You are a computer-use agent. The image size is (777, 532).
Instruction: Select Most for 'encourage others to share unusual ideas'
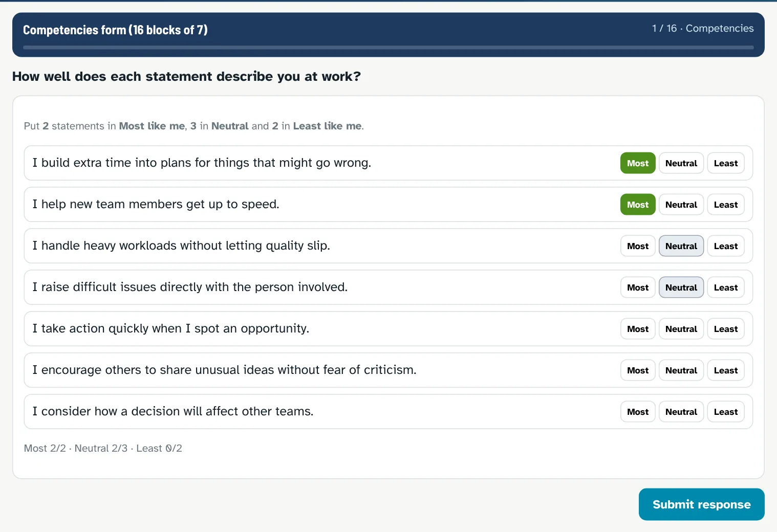click(x=638, y=370)
